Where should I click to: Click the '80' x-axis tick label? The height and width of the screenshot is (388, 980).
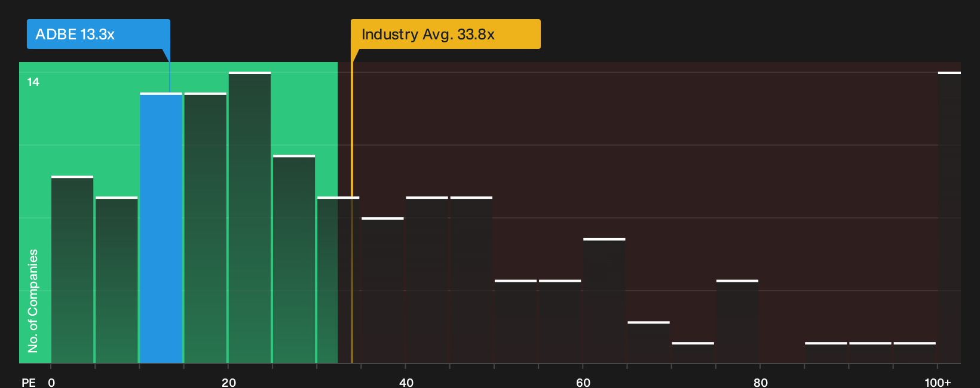coord(761,383)
